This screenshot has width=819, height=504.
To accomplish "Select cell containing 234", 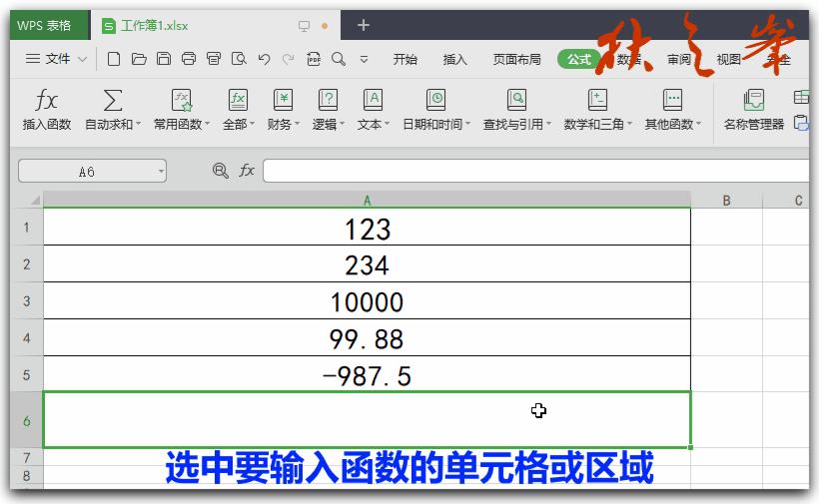I will [x=367, y=264].
